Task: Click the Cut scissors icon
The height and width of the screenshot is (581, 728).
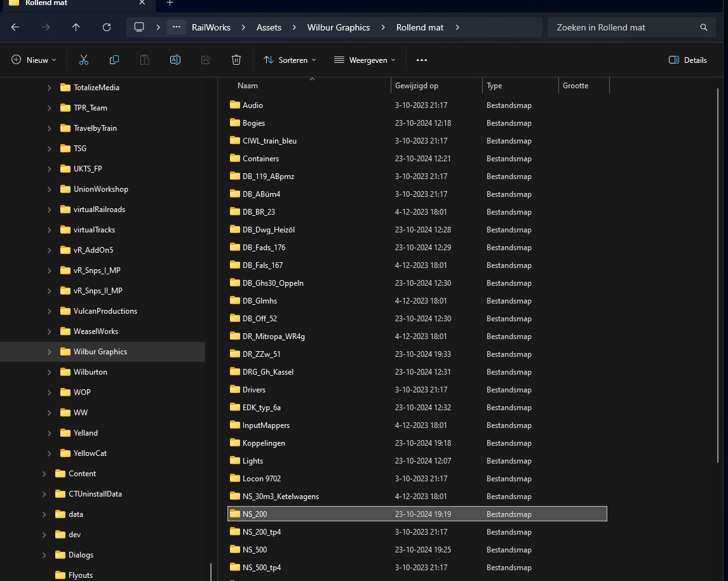Action: (84, 60)
